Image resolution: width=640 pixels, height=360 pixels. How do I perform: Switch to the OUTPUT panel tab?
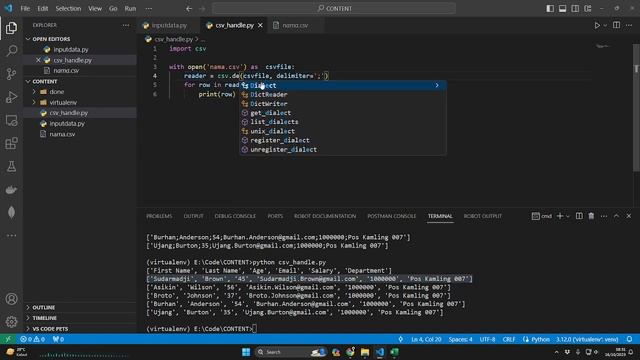tap(193, 216)
